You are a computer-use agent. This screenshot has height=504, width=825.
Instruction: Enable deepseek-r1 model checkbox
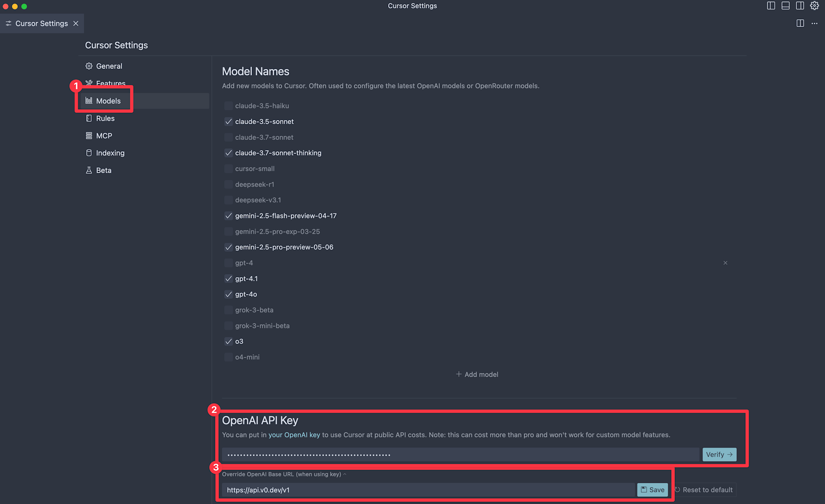click(228, 184)
